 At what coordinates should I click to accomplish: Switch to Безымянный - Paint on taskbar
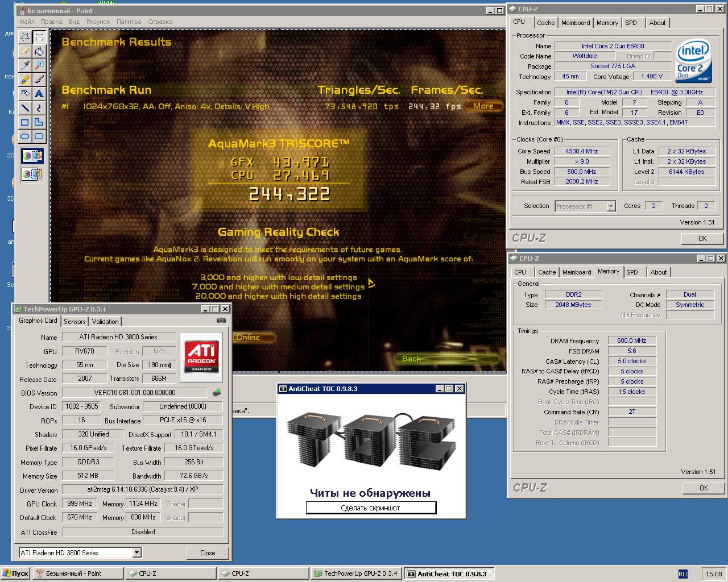pos(78,573)
